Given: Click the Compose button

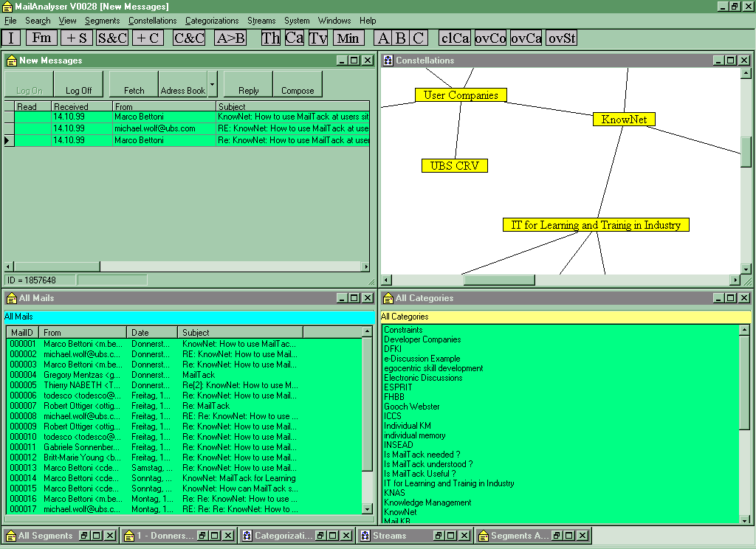Looking at the screenshot, I should click(298, 84).
